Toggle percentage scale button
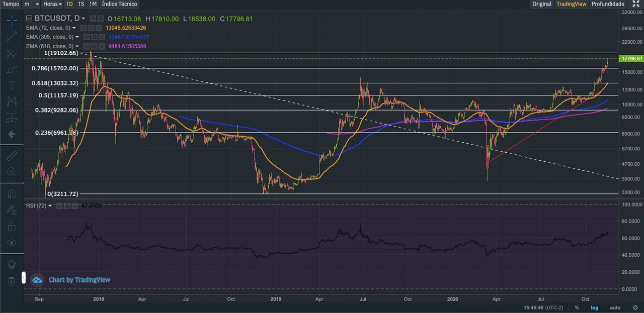This screenshot has height=313, width=644. click(x=577, y=307)
